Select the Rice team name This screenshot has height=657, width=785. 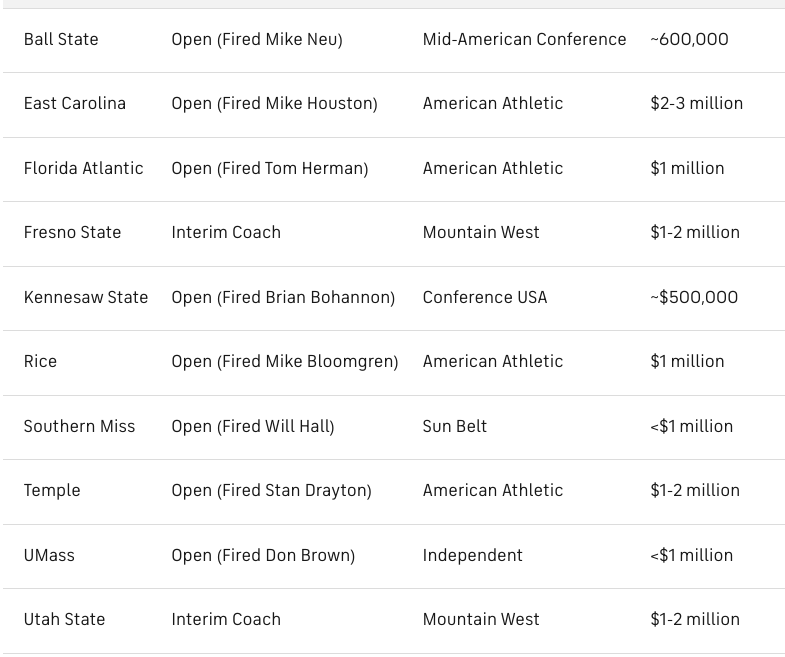tap(40, 362)
